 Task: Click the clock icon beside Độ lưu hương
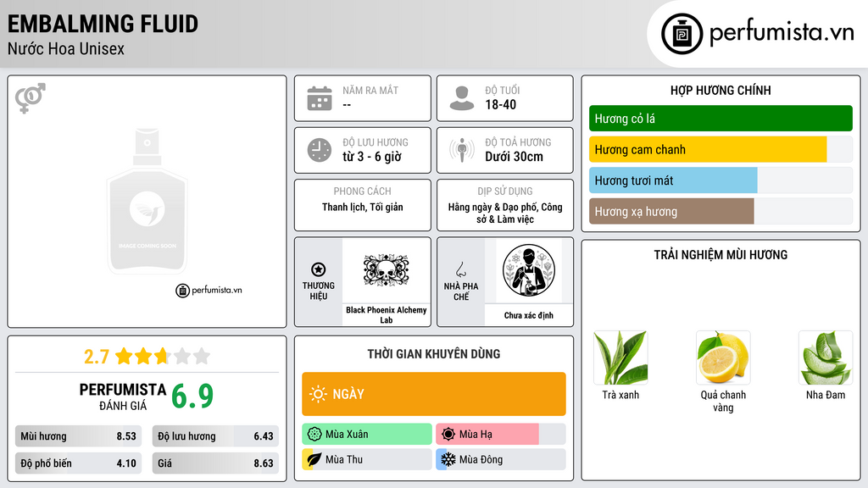click(x=320, y=150)
